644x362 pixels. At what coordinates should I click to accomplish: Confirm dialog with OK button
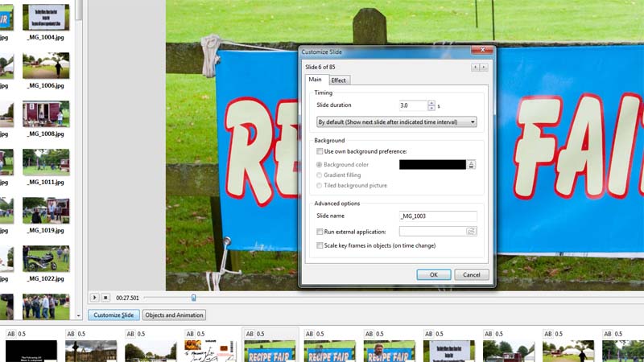(x=434, y=274)
